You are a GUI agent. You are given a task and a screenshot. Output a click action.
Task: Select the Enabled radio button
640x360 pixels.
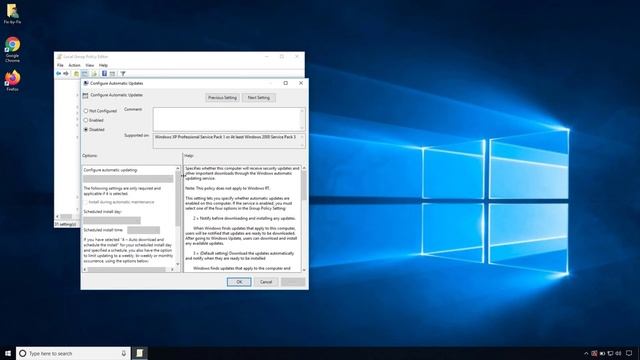tap(86, 120)
